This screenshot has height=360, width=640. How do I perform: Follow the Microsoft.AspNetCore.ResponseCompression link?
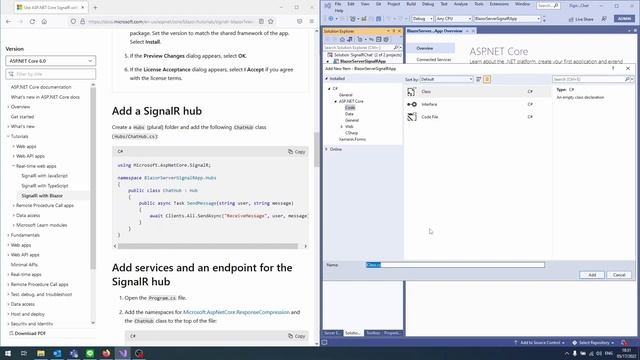click(x=236, y=312)
